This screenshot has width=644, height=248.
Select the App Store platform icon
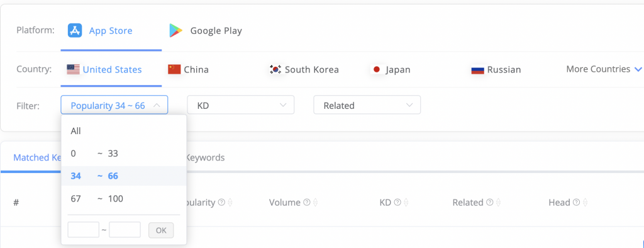pos(75,30)
